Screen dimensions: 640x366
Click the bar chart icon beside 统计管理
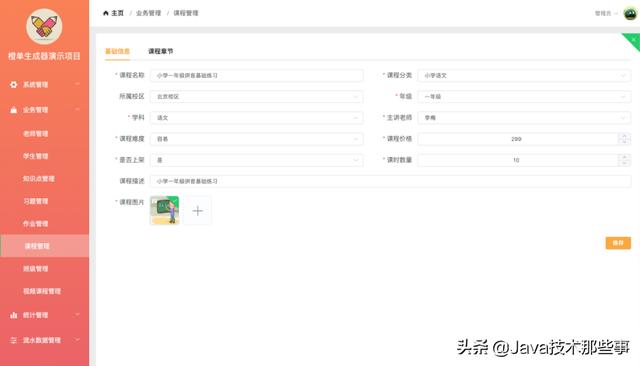click(13, 315)
